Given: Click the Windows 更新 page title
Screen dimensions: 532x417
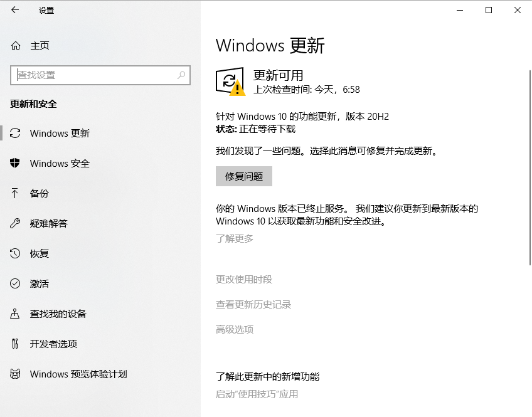Looking at the screenshot, I should point(270,45).
